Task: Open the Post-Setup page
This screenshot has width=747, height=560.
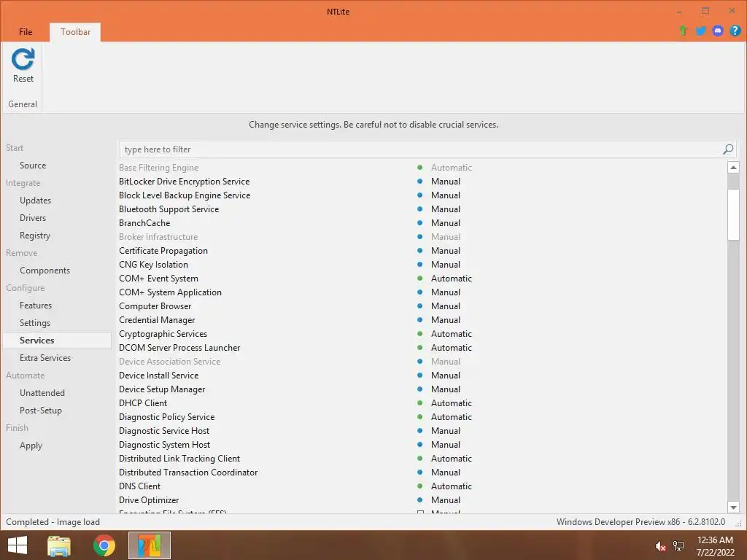Action: (x=41, y=411)
